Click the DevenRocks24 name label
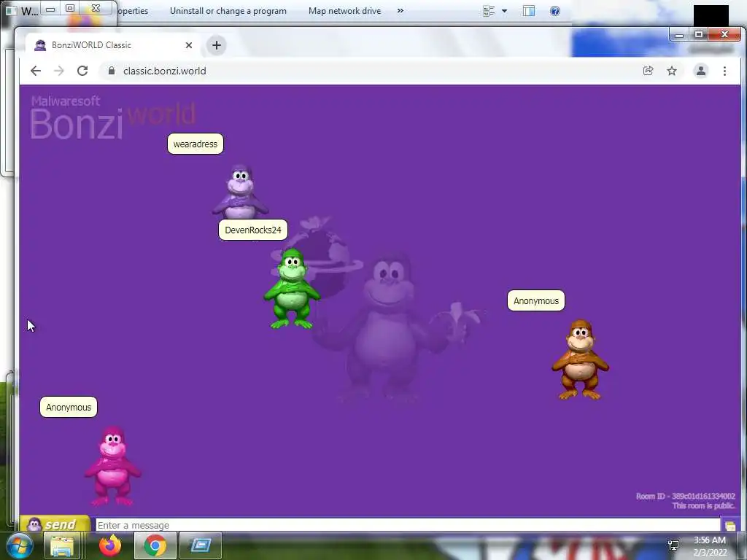 [253, 230]
